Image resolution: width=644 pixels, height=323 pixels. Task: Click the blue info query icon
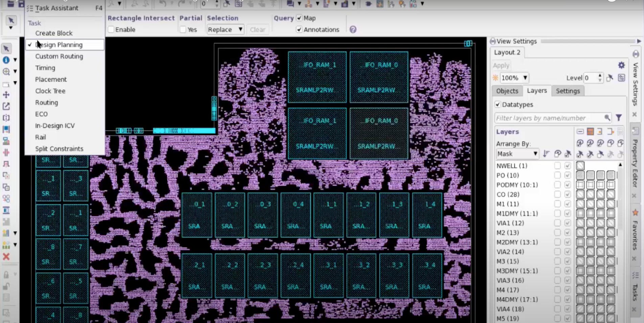pos(6,60)
